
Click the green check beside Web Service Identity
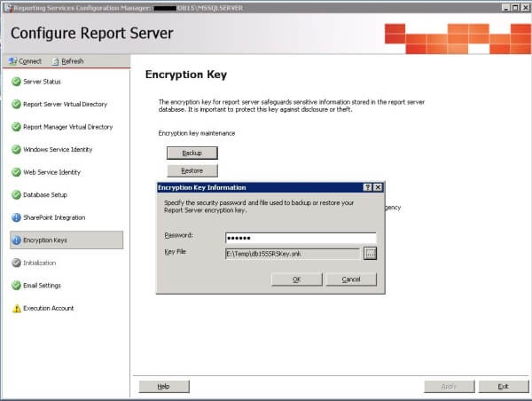(x=16, y=172)
